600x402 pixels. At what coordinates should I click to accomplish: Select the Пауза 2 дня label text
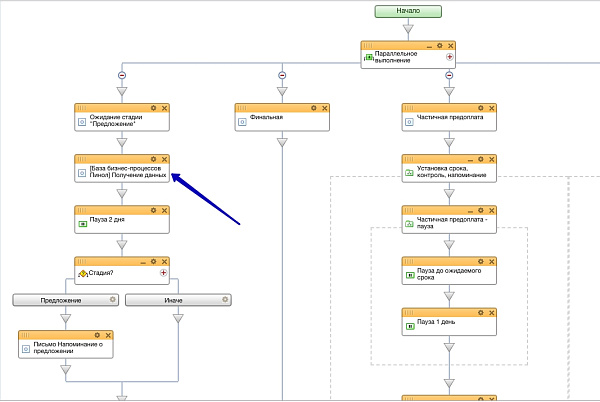[107, 219]
